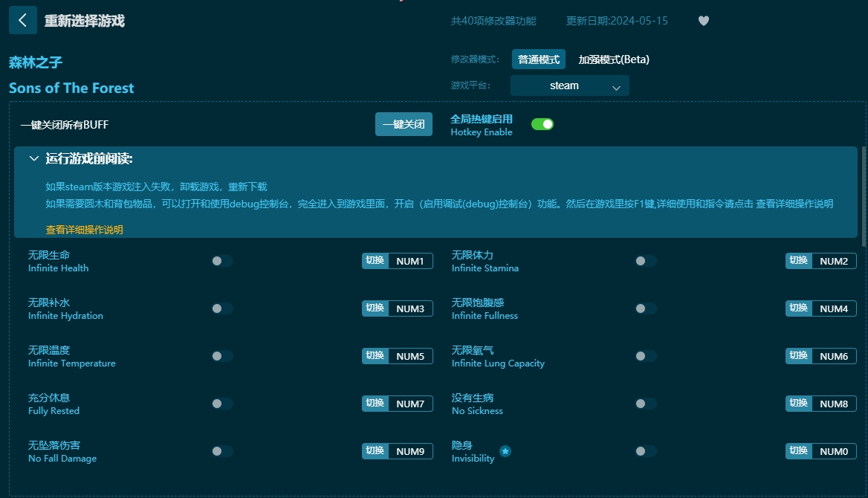
Task: Switch to 加强模式(Beta) mode
Action: pyautogui.click(x=613, y=59)
